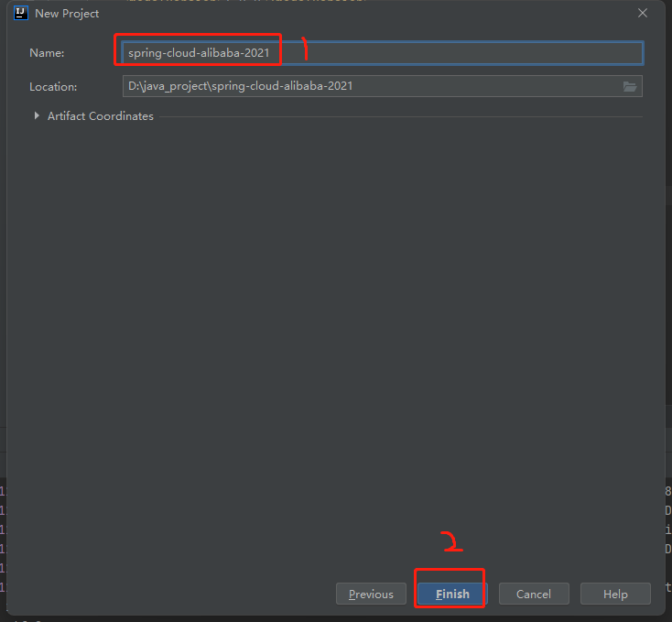Click the IntelliJ IDEA logo icon in title bar
672x622 pixels.
(x=20, y=14)
